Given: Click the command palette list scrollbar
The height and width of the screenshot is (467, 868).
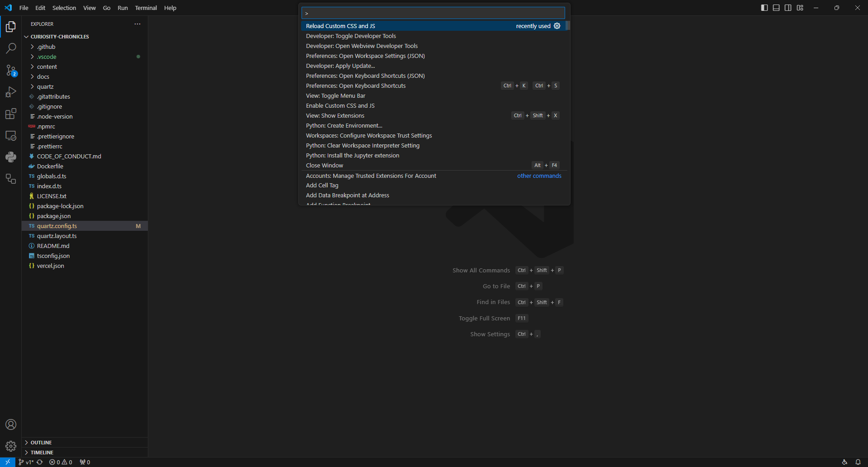Looking at the screenshot, I should pos(568,25).
